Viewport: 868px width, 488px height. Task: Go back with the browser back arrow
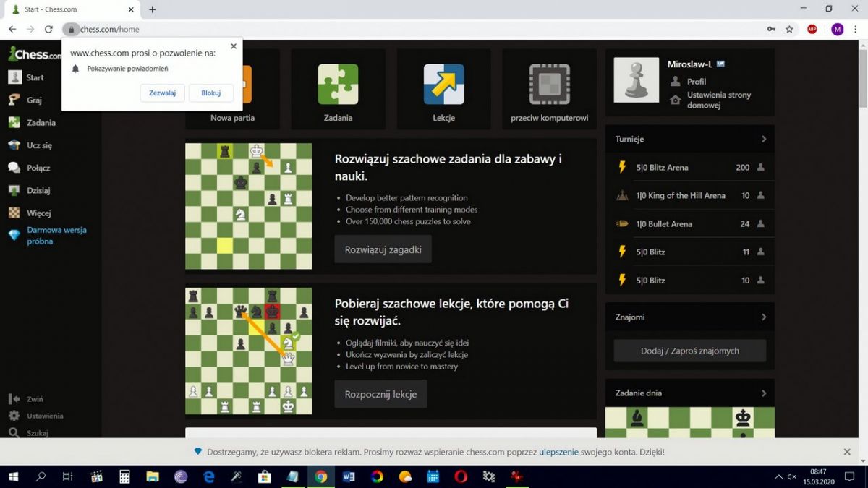tap(12, 29)
